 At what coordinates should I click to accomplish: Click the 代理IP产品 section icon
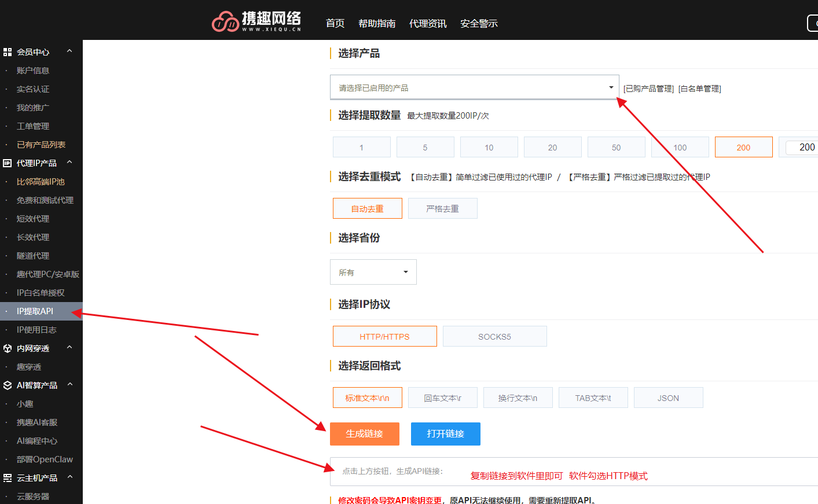(8, 163)
